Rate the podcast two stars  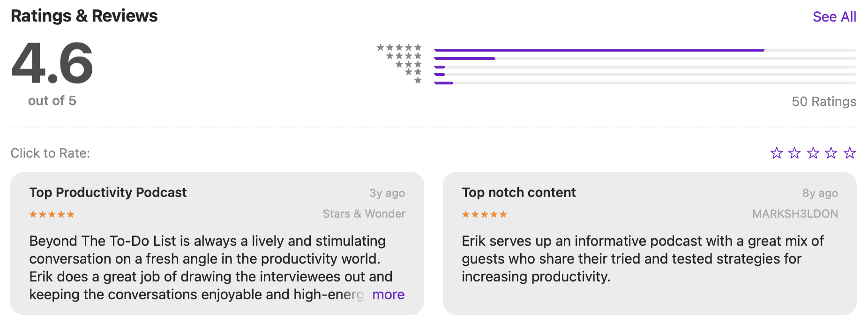794,153
